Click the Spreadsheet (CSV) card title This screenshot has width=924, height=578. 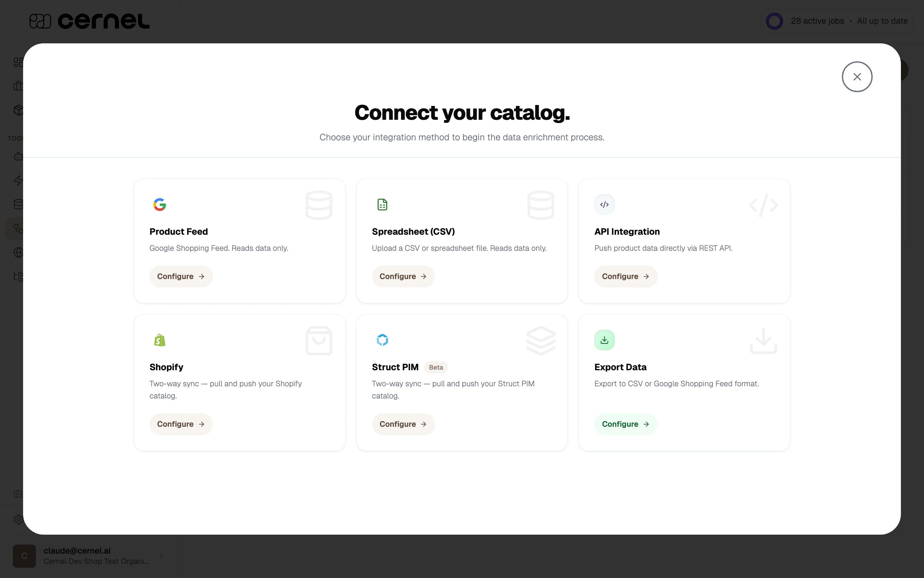tap(414, 232)
